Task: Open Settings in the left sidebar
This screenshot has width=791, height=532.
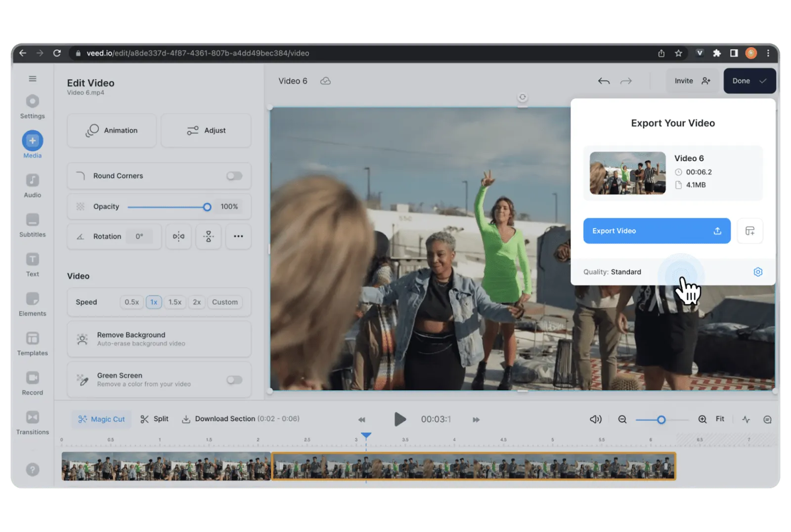Action: pos(33,107)
